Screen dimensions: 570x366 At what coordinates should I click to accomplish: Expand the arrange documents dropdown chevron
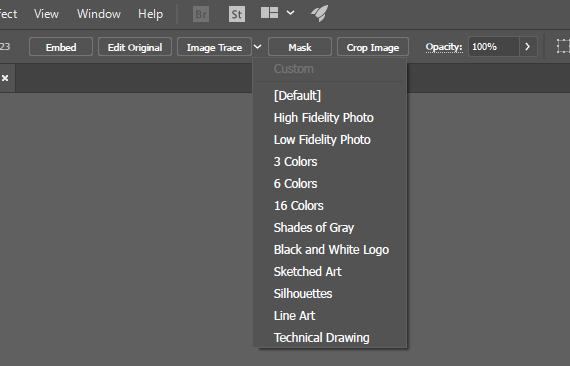tap(290, 13)
